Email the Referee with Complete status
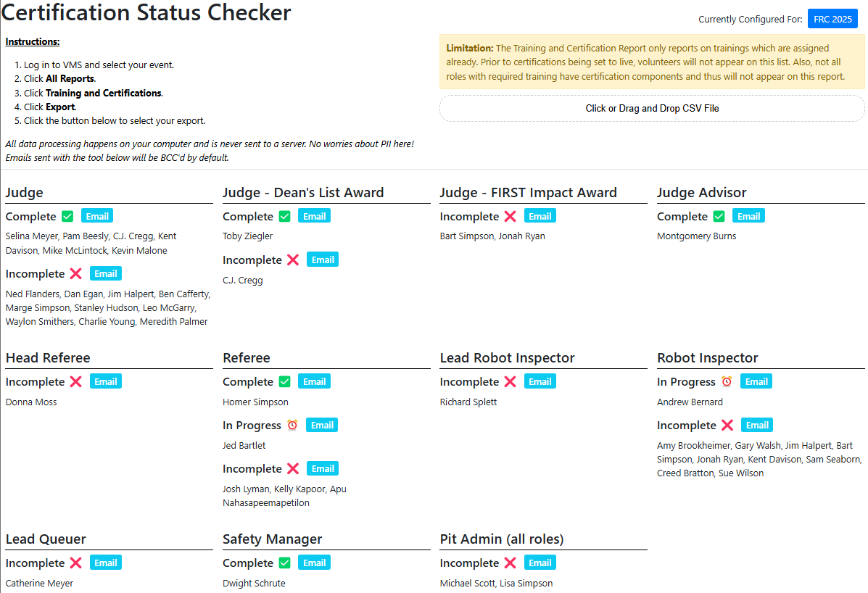 pos(315,381)
